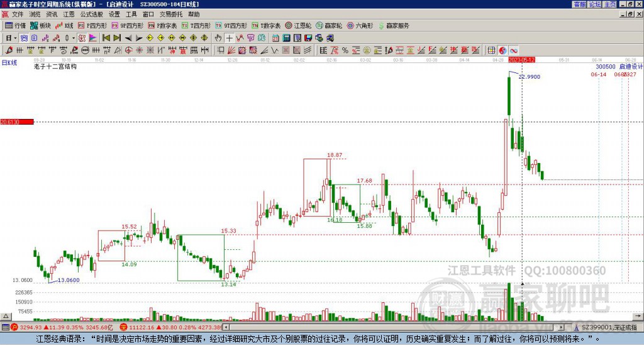Select the hand pan tool
This screenshot has width=644, height=345.
click(218, 38)
